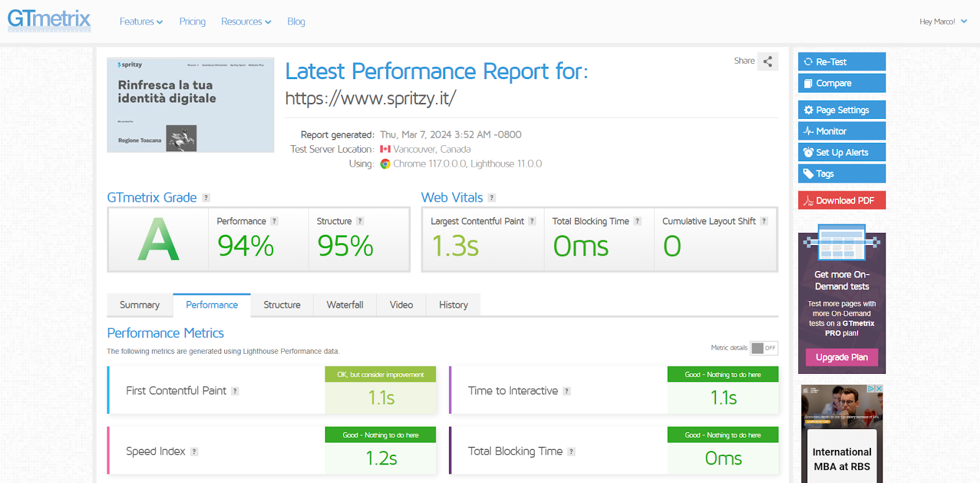980x483 pixels.
Task: Open the Waterfall tab
Action: [x=345, y=305]
